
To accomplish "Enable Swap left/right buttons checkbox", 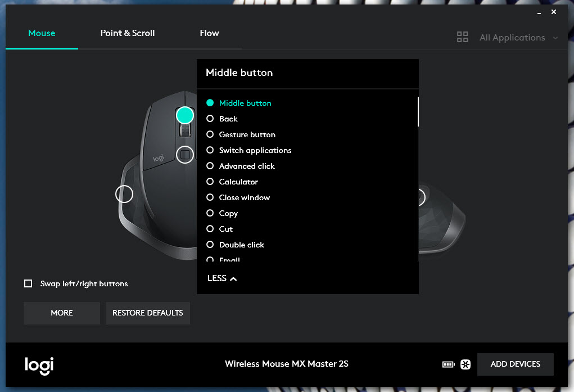I will coord(28,283).
